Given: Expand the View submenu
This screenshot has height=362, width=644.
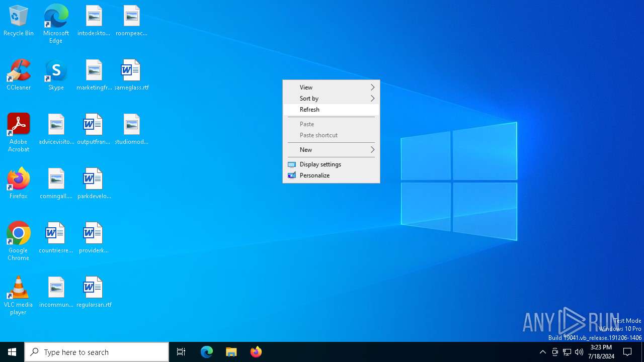Looking at the screenshot, I should click(x=331, y=87).
